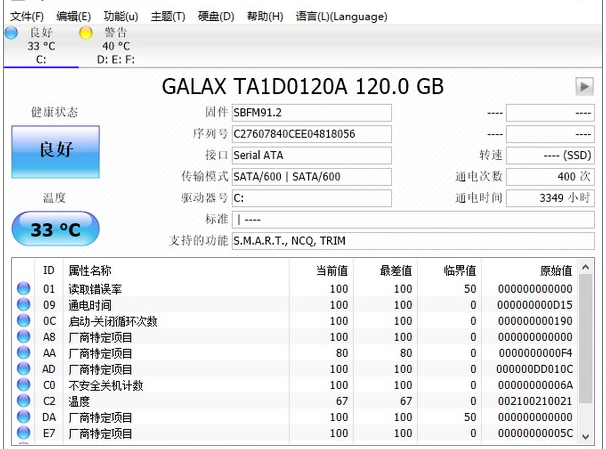This screenshot has height=449, width=606.
Task: Click the status orb in row C0
Action: (x=24, y=384)
